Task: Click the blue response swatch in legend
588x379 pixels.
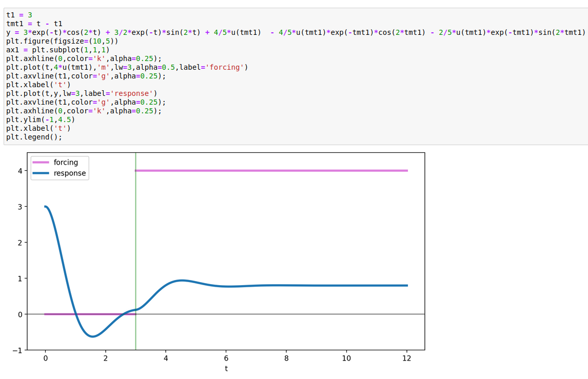Action: pyautogui.click(x=41, y=173)
